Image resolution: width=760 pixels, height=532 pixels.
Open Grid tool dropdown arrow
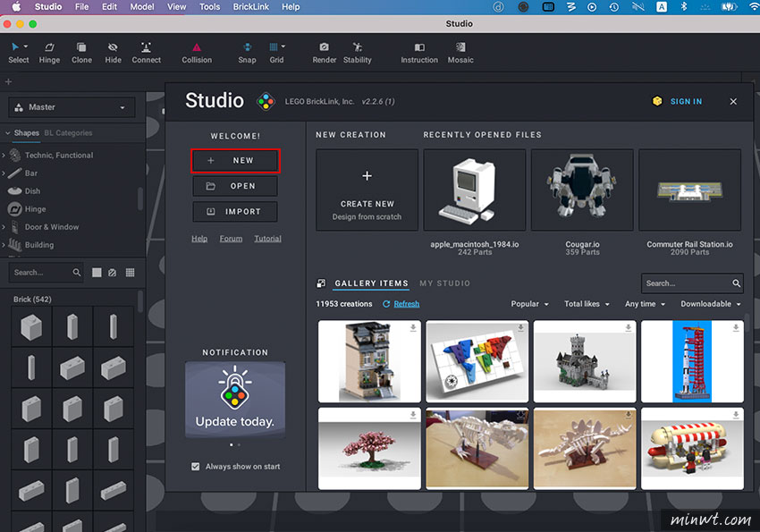(x=283, y=46)
